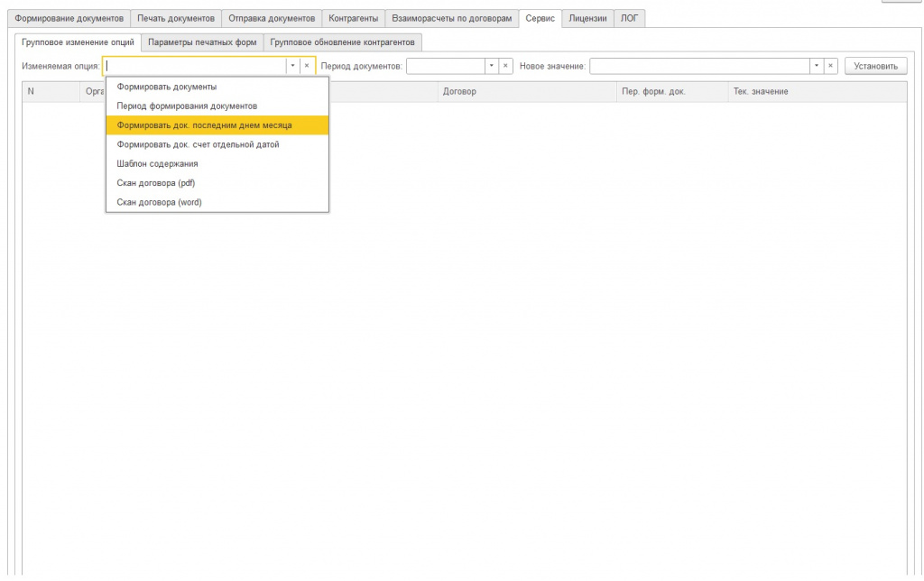Select Групповое изменение опций subtab
This screenshot has height=581, width=924.
tap(78, 42)
